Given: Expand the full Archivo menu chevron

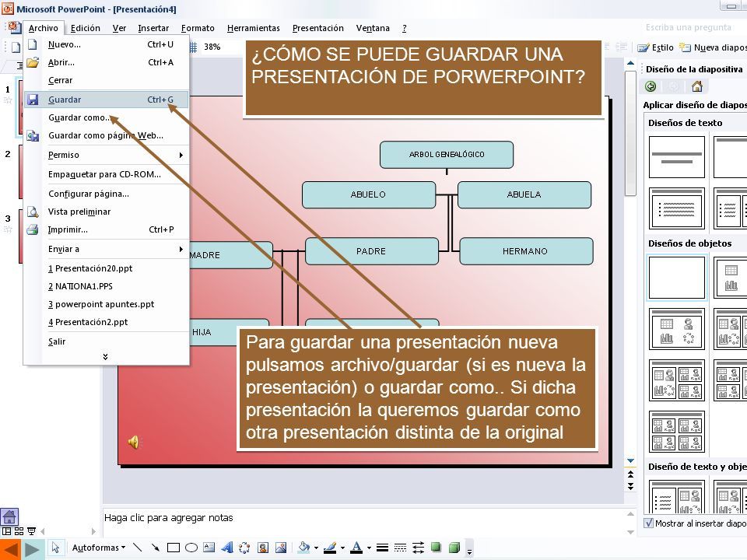Looking at the screenshot, I should point(105,357).
